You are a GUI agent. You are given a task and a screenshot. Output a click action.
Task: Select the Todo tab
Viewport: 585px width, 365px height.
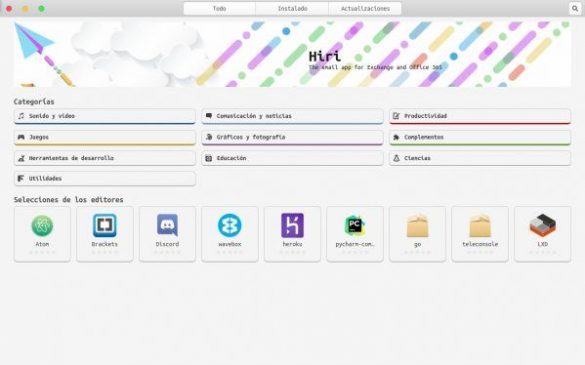click(219, 8)
